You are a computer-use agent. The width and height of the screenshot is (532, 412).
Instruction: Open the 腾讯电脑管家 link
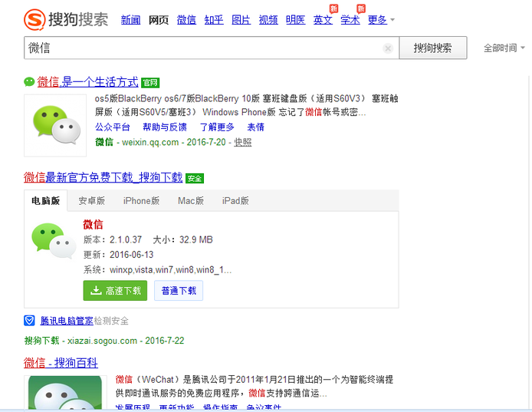point(67,321)
